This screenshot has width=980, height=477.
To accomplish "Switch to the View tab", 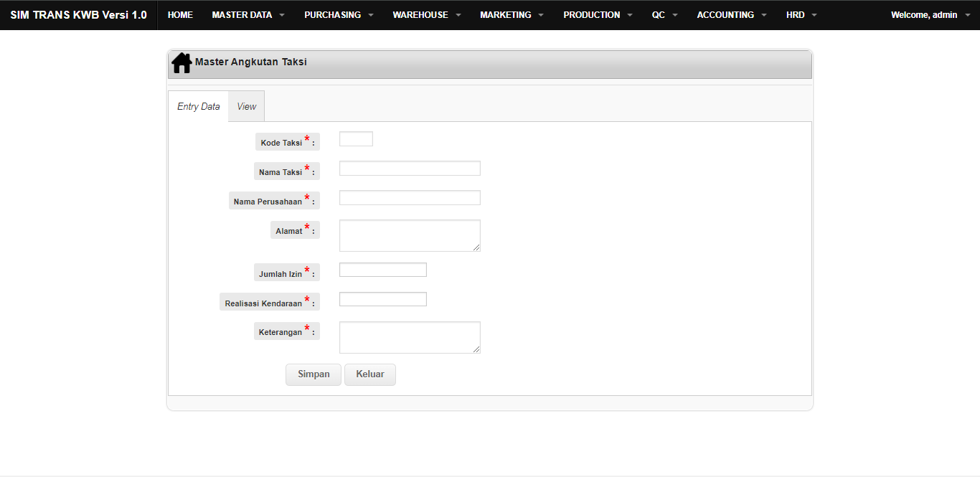I will pos(246,106).
